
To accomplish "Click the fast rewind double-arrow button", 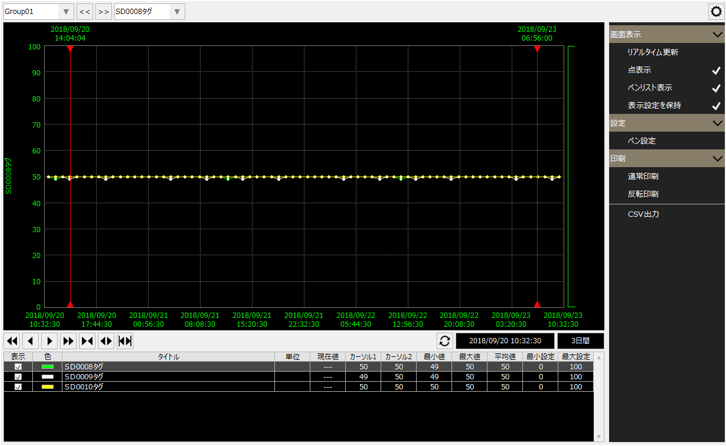I will (x=12, y=341).
